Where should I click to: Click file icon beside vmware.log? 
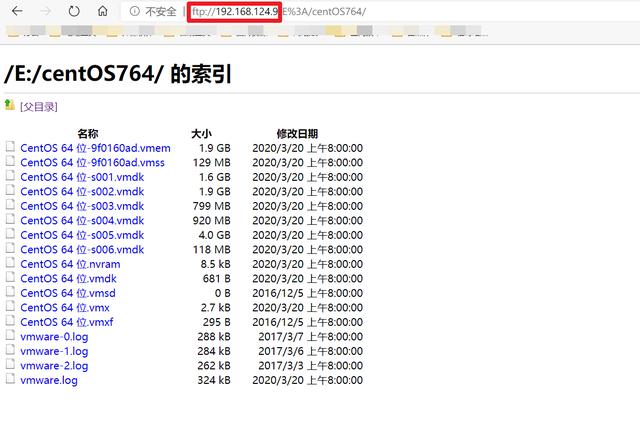click(x=10, y=379)
